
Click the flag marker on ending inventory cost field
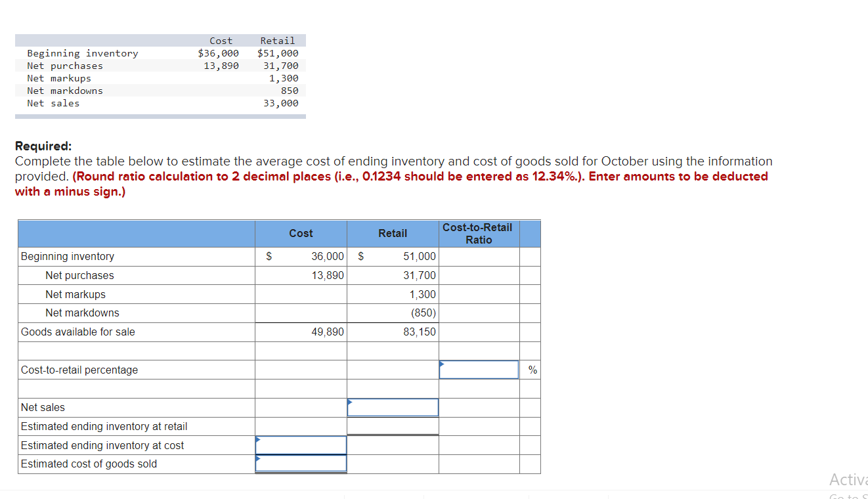pyautogui.click(x=257, y=439)
